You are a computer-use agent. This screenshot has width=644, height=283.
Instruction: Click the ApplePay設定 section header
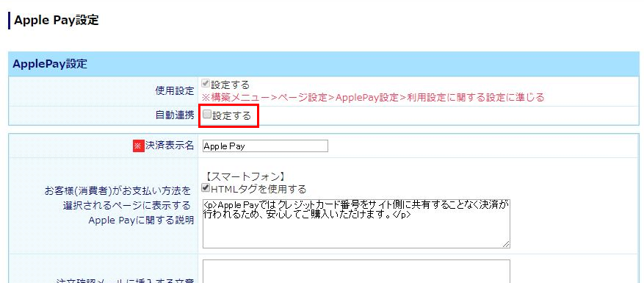click(x=324, y=64)
